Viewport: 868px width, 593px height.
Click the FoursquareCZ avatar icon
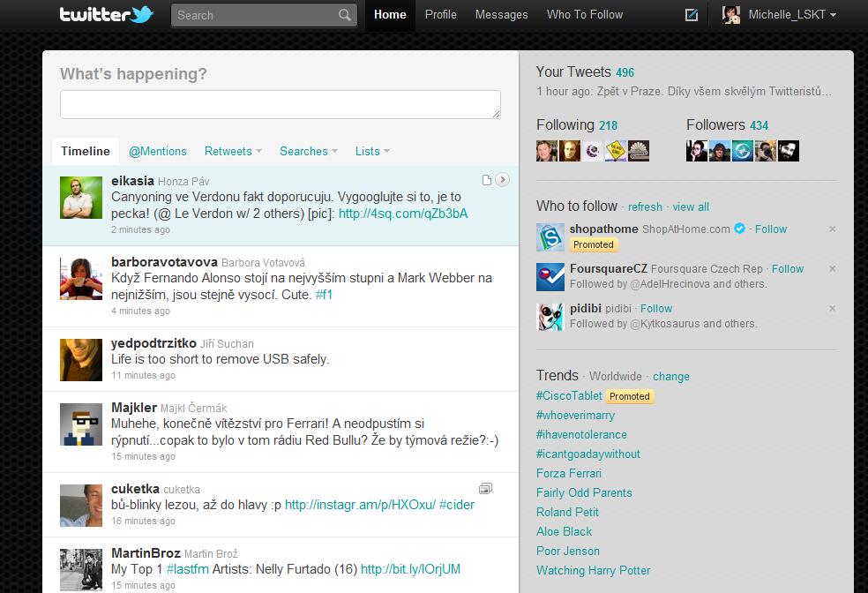550,277
